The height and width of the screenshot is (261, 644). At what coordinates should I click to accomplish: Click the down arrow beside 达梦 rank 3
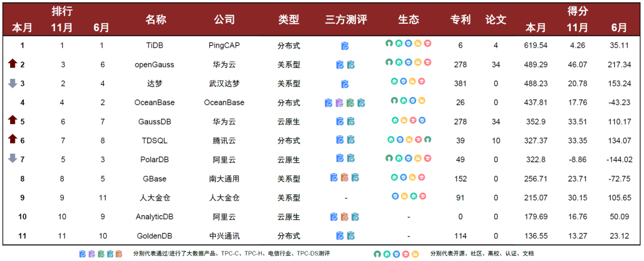point(13,83)
